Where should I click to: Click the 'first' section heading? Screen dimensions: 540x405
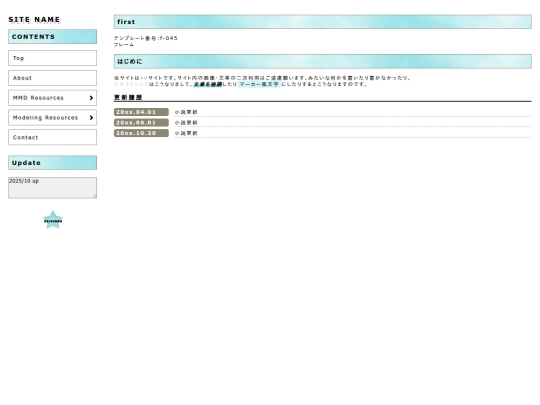pos(323,22)
